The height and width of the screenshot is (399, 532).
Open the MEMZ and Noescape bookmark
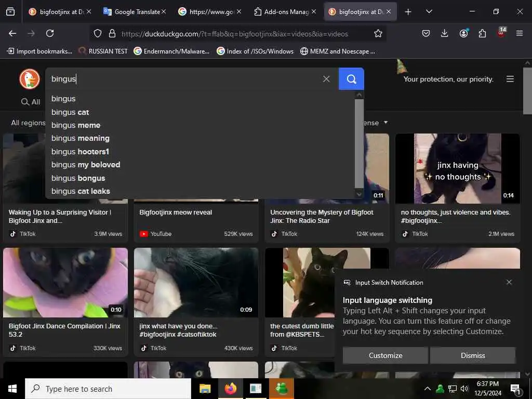point(338,51)
